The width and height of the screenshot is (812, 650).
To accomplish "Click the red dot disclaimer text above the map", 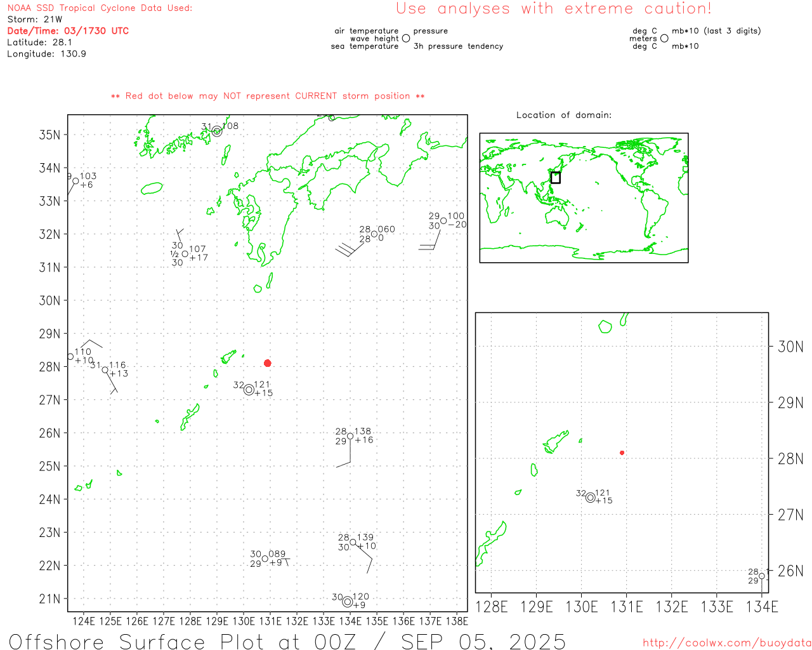I will click(268, 96).
